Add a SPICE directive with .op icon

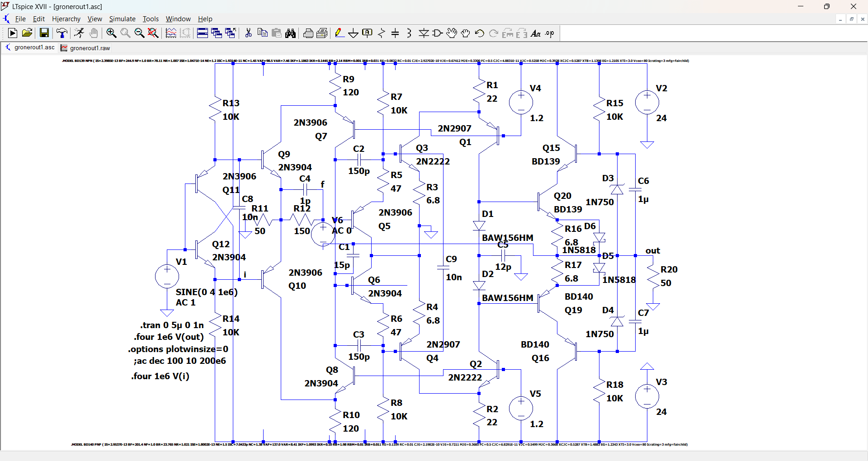tap(550, 33)
